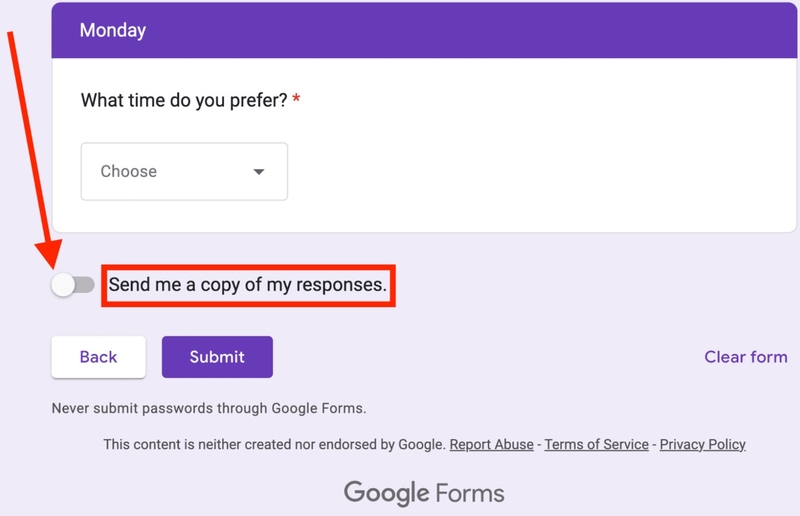Click the 'Clear form' link

click(x=745, y=357)
